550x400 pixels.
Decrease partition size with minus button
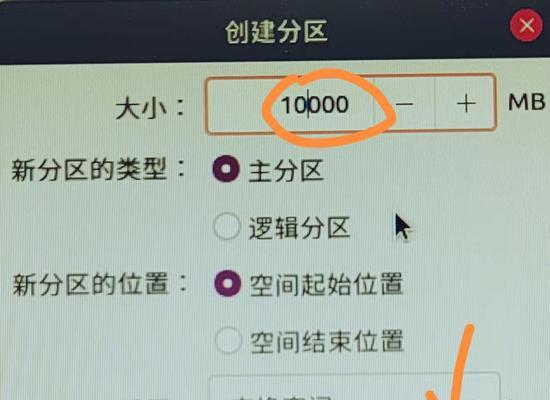click(x=404, y=104)
